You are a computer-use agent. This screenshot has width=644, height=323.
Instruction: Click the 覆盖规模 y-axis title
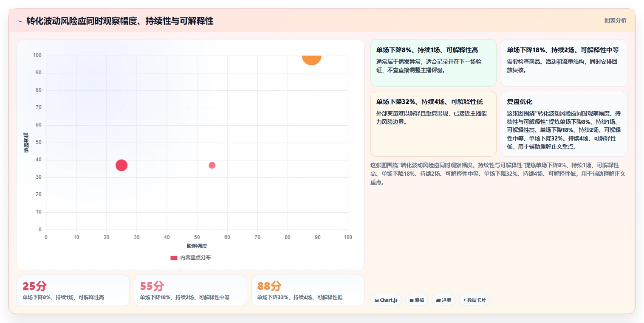tap(26, 143)
